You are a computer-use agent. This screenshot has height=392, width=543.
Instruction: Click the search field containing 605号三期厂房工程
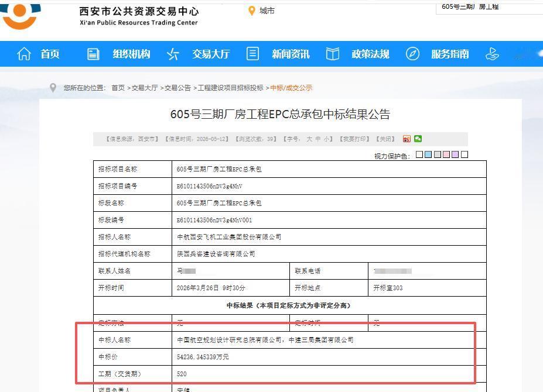(489, 7)
